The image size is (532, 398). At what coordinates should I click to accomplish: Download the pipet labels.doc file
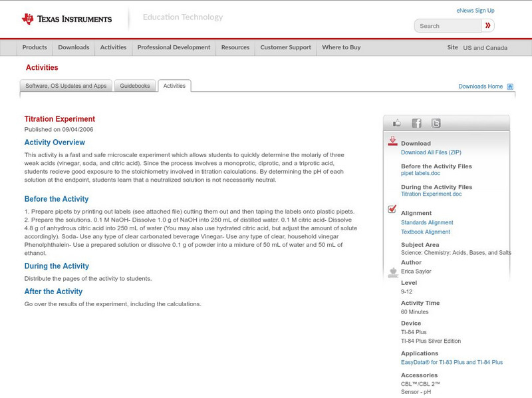pyautogui.click(x=420, y=173)
